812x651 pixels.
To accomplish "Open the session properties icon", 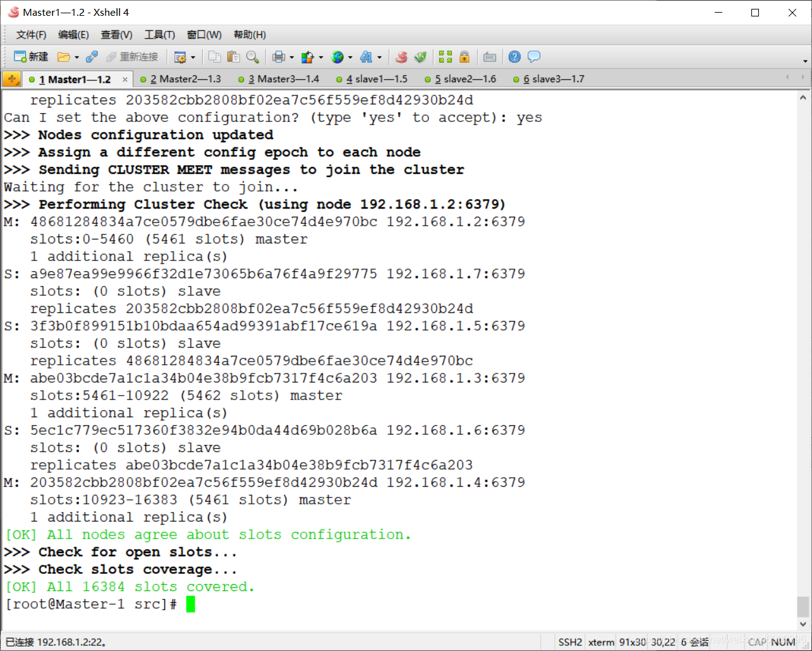I will click(x=180, y=57).
